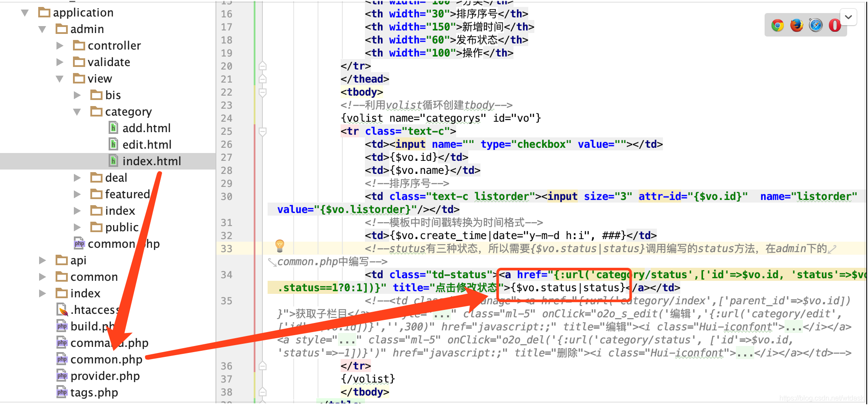The width and height of the screenshot is (868, 406).
Task: Expand the controller folder
Action: [60, 46]
